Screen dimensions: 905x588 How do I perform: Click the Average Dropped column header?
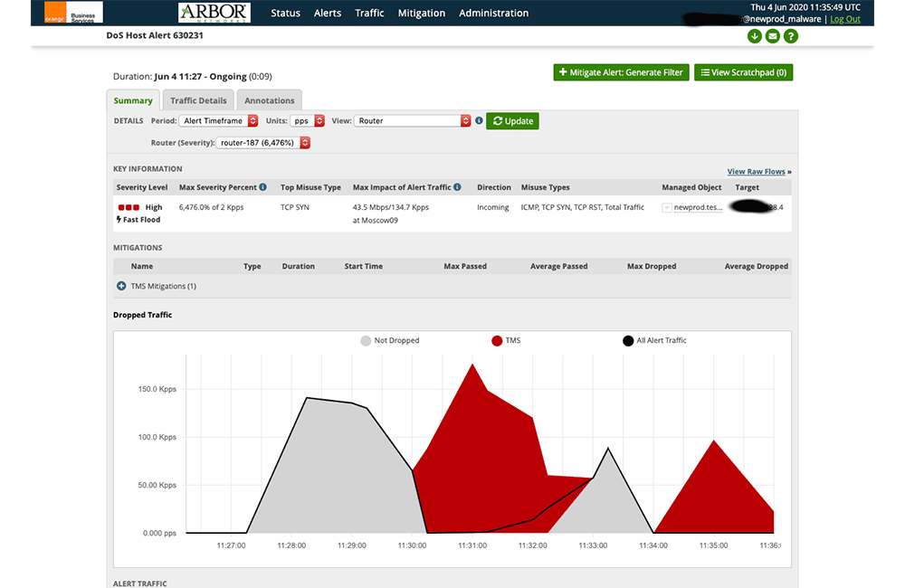click(x=756, y=266)
